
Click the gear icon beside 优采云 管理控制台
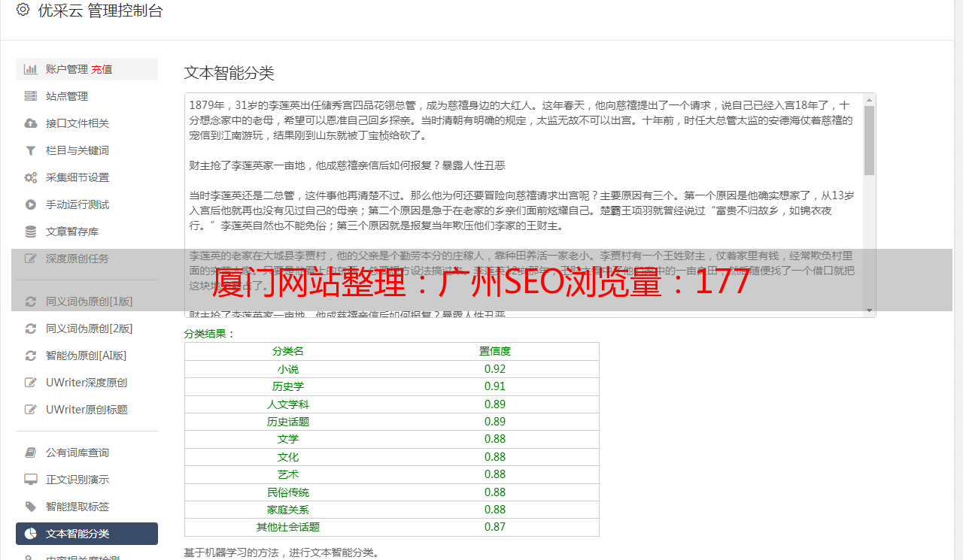pyautogui.click(x=23, y=10)
